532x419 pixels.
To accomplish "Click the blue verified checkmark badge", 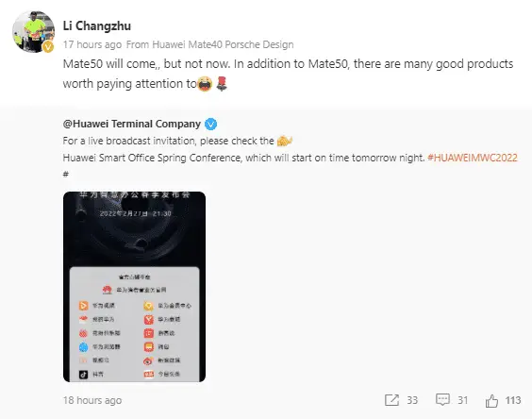I will (x=210, y=124).
